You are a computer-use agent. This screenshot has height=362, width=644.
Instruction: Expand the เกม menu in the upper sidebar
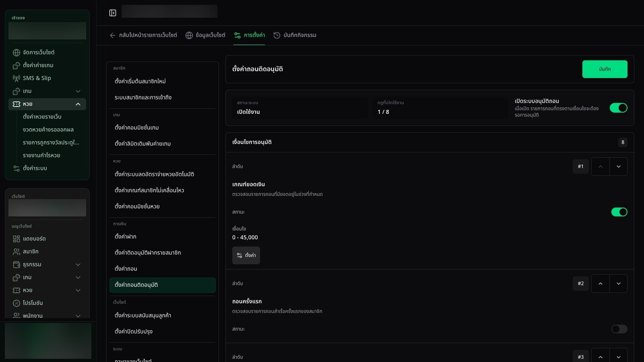(78, 91)
